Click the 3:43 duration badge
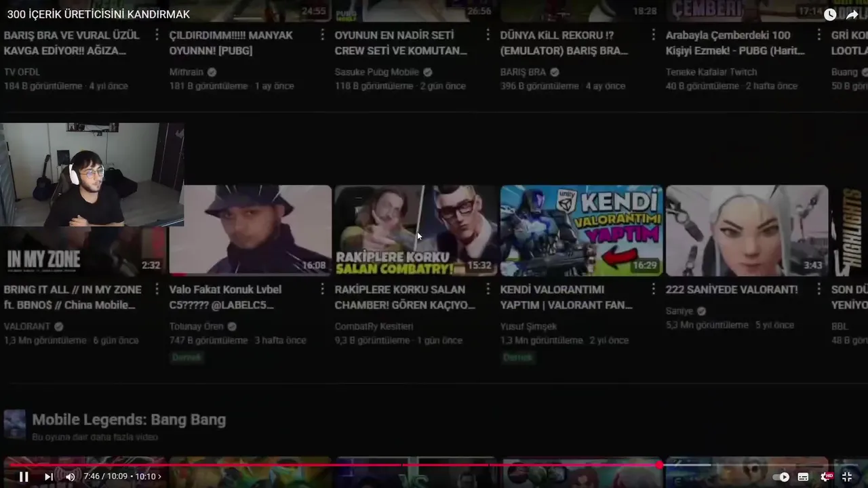The height and width of the screenshot is (488, 868). click(813, 266)
